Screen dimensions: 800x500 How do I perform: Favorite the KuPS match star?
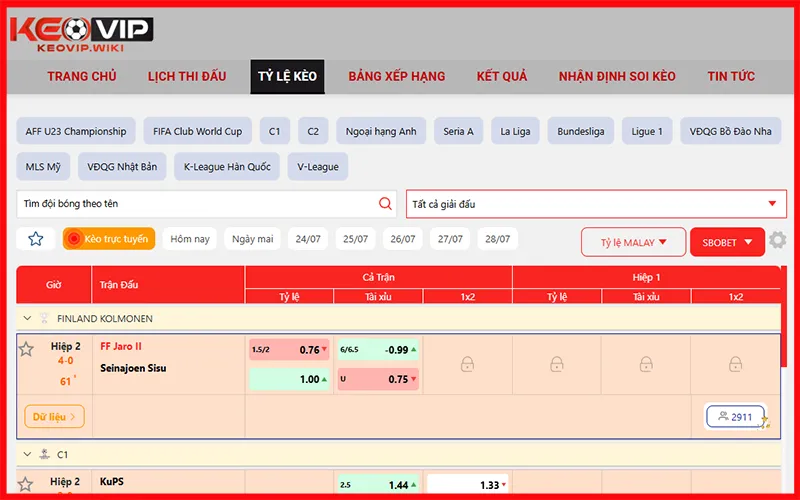pyautogui.click(x=26, y=484)
